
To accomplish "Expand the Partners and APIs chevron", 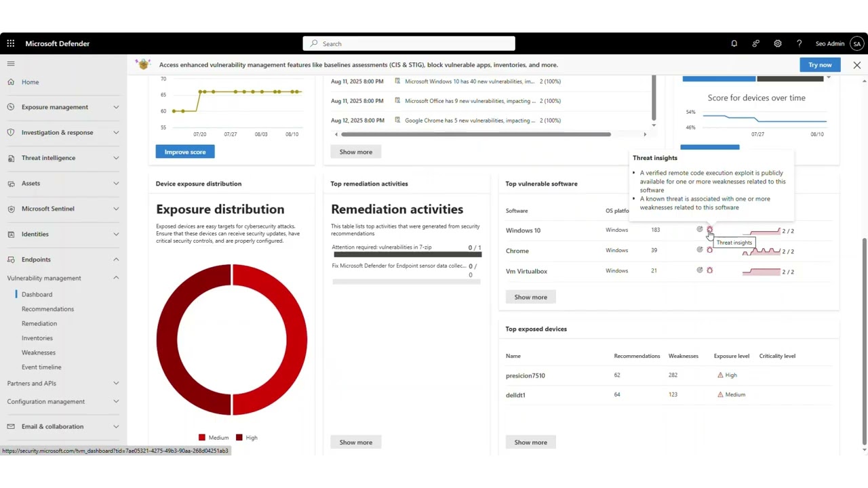I will (x=116, y=383).
